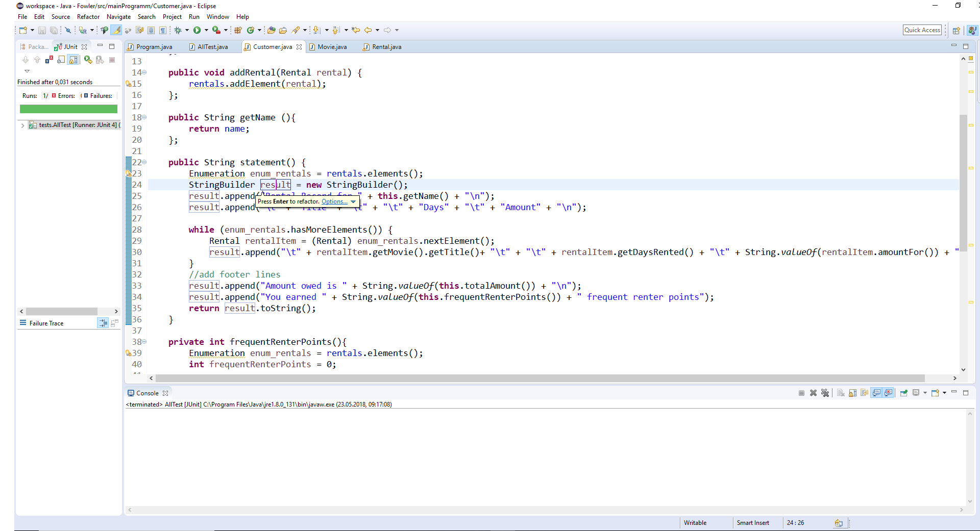Rerun the JUnit test

88,60
